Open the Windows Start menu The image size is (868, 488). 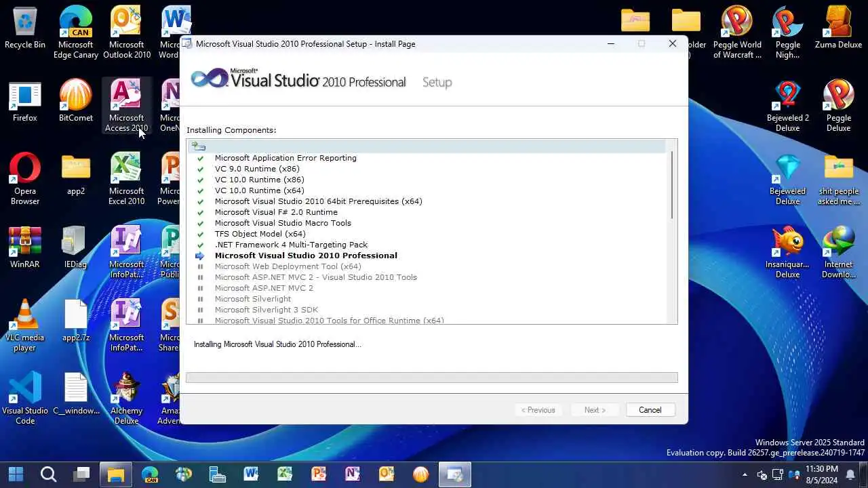pos(16,474)
